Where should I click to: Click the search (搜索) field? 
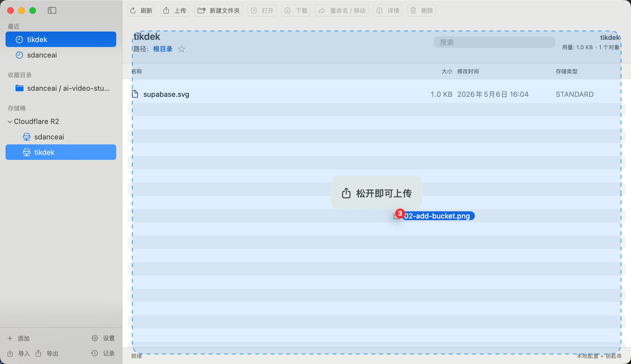coord(494,42)
